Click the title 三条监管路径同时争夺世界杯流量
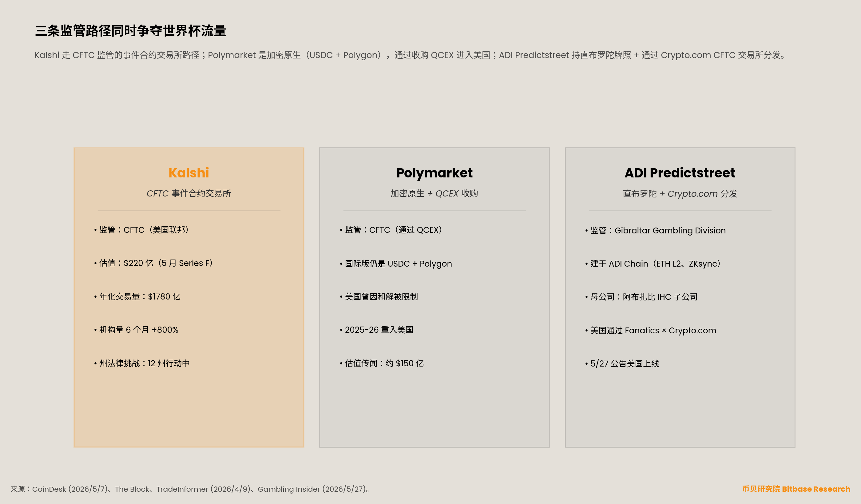The height and width of the screenshot is (504, 861). pyautogui.click(x=130, y=31)
